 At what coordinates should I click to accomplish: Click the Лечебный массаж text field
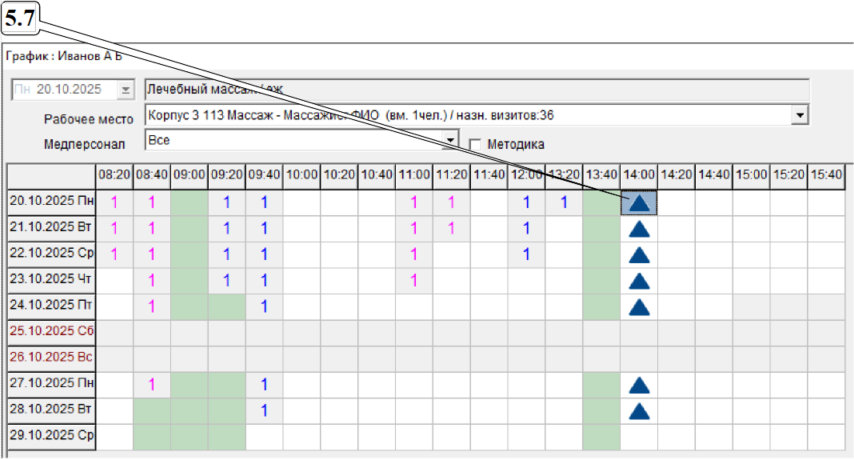coord(476,90)
